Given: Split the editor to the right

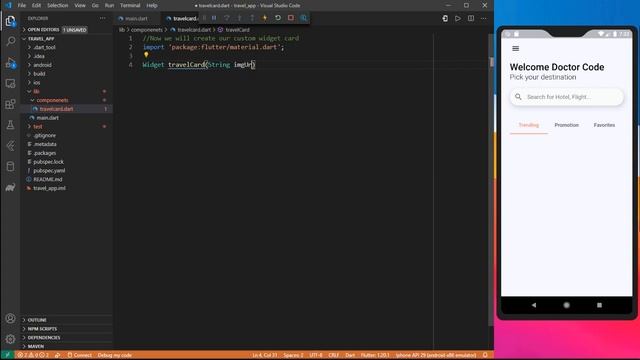Looking at the screenshot, I should point(471,18).
